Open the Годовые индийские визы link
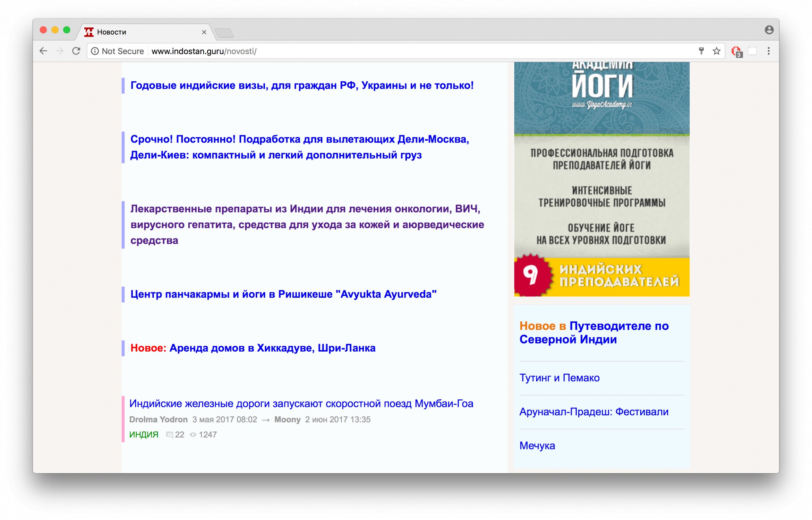This screenshot has height=520, width=812. (302, 85)
